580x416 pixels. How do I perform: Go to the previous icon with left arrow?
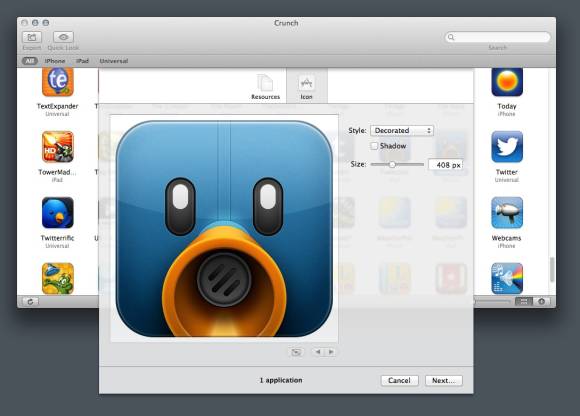[318, 352]
